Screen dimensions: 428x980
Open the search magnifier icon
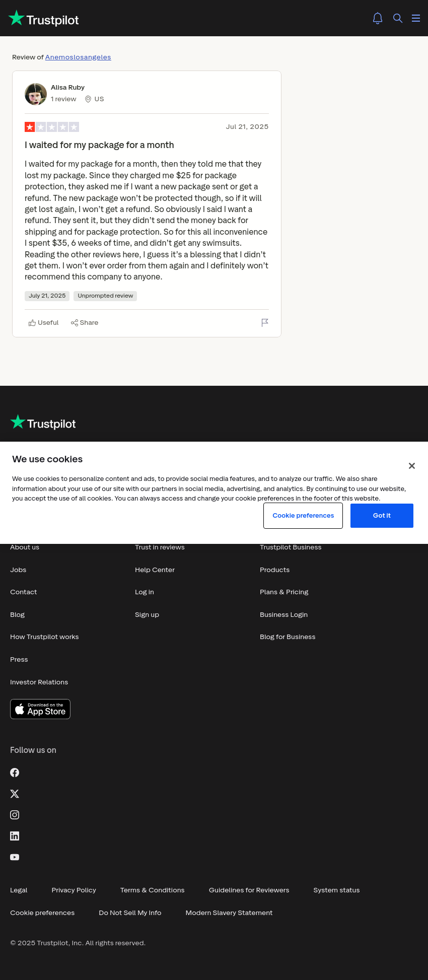coord(398,18)
